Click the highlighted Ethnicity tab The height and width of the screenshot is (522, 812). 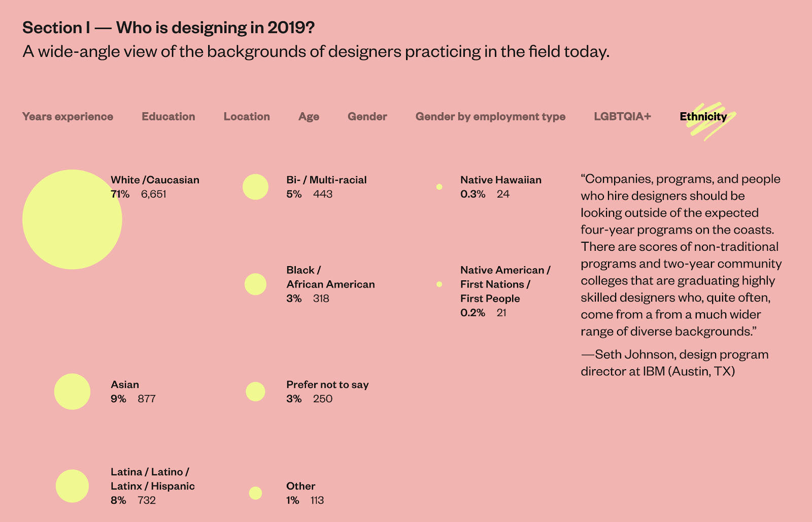tap(703, 117)
